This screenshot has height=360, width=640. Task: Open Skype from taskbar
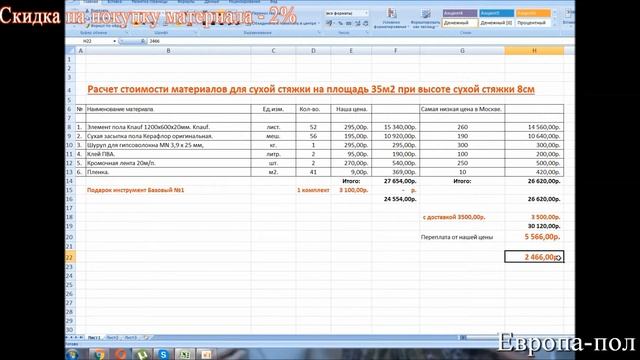point(163,354)
